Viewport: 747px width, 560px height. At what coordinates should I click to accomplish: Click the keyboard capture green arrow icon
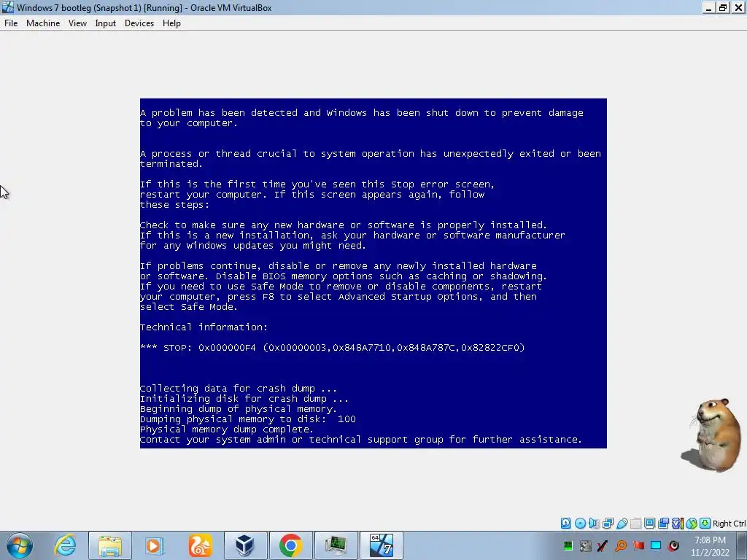(705, 524)
